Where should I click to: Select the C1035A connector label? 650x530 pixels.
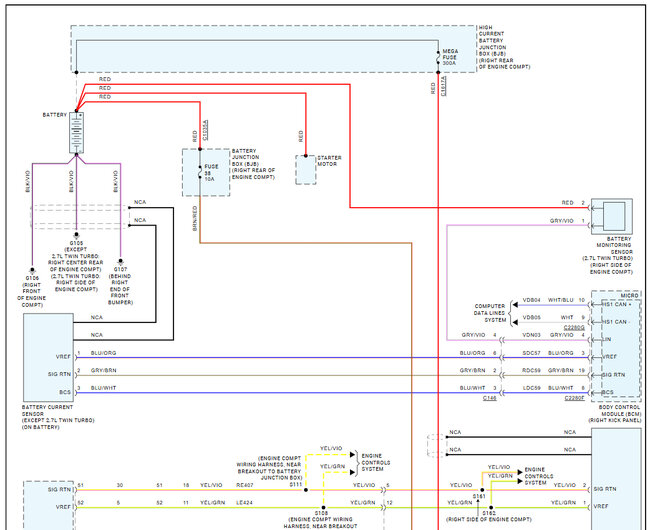tap(206, 130)
